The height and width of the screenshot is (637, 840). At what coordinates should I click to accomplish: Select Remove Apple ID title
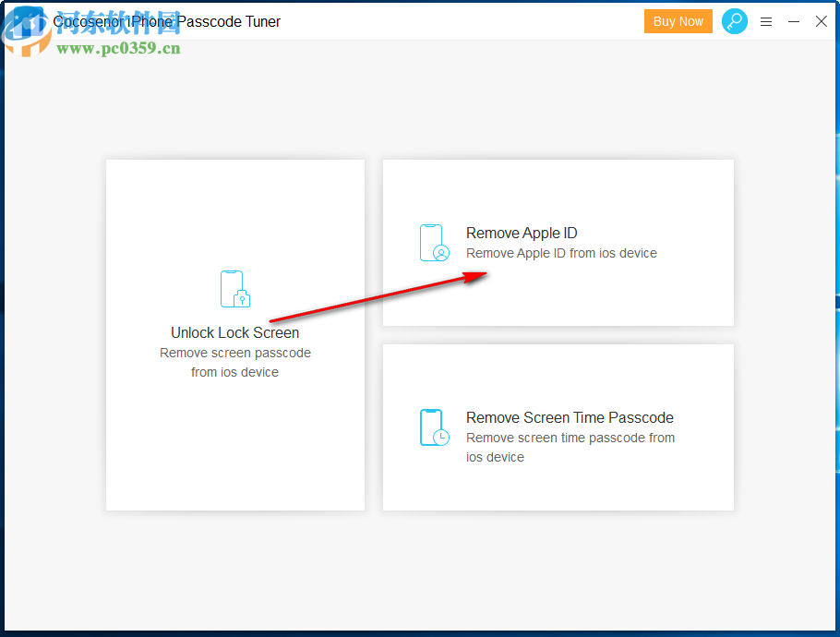pos(522,233)
